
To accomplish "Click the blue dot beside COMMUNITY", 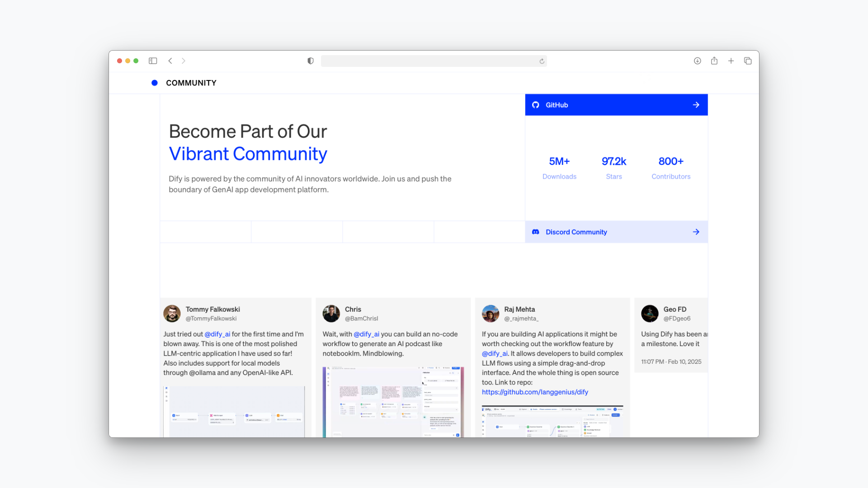I will pyautogui.click(x=155, y=83).
